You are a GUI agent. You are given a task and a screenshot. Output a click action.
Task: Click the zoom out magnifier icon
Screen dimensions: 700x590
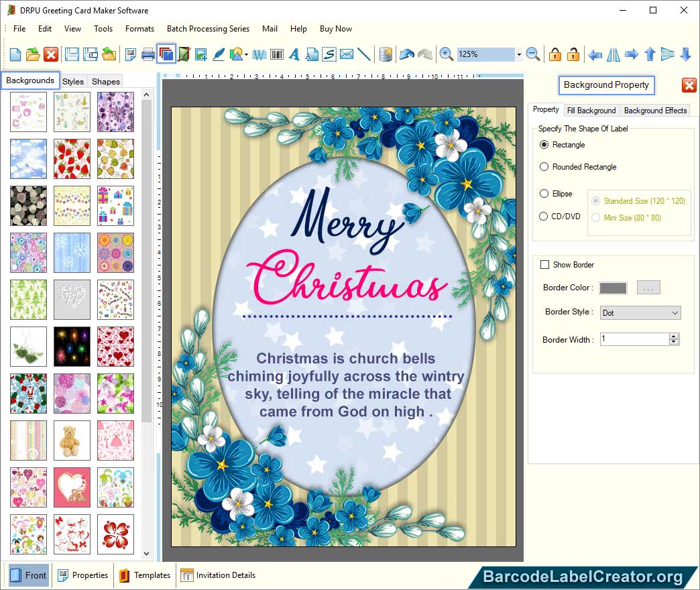click(533, 54)
